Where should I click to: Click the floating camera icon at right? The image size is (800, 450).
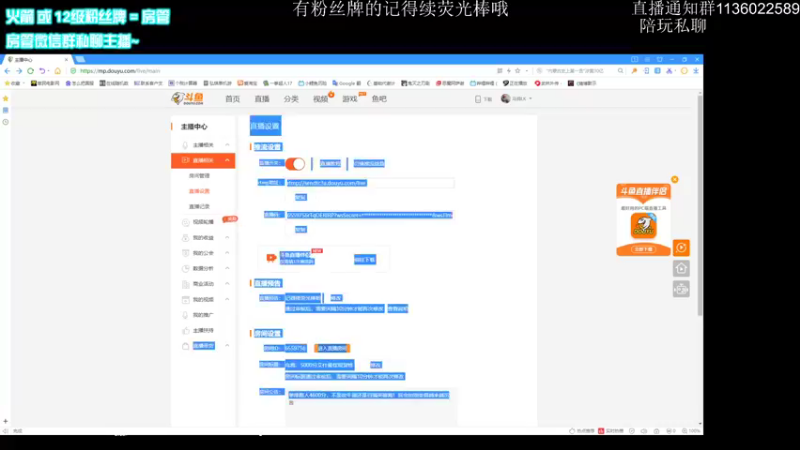coord(681,289)
